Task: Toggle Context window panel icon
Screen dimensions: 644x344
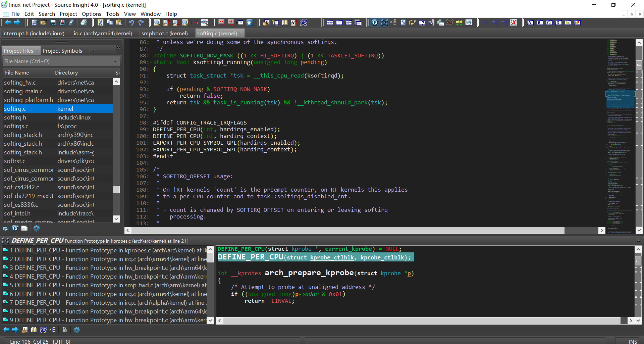Action: tap(384, 22)
